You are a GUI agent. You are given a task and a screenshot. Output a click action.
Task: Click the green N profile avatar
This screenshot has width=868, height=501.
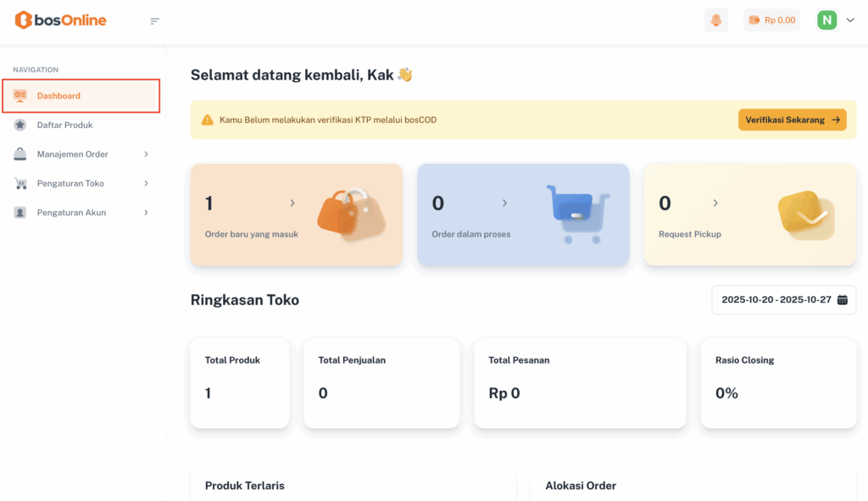826,20
